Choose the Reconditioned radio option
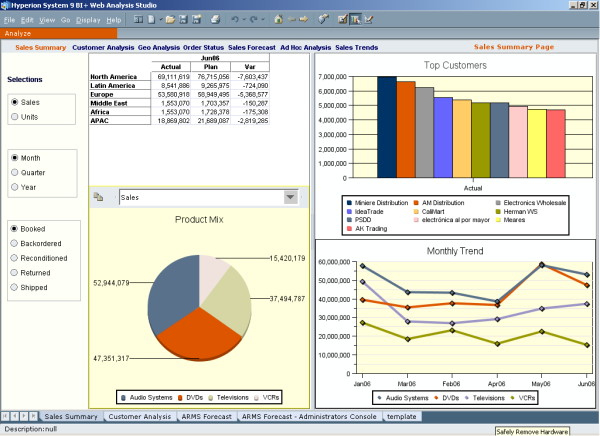 click(14, 258)
